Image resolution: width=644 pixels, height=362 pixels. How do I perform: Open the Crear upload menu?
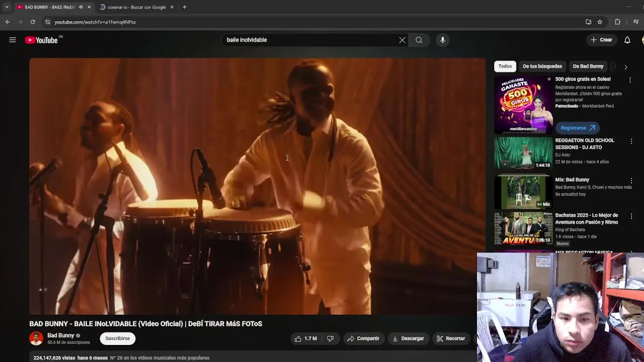point(601,40)
